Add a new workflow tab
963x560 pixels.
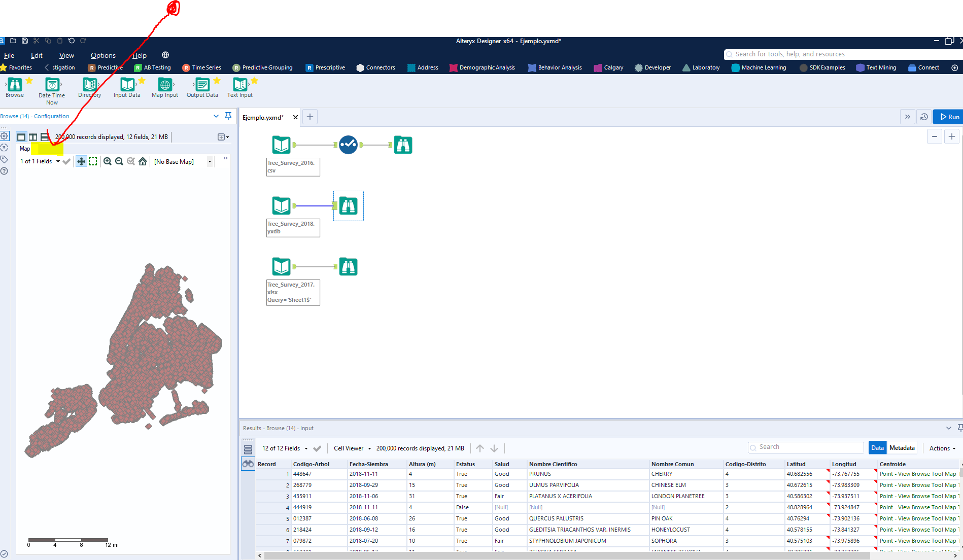click(x=310, y=117)
